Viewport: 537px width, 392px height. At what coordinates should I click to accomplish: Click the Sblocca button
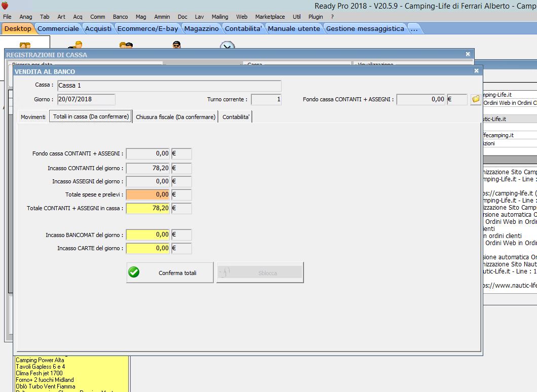(260, 272)
